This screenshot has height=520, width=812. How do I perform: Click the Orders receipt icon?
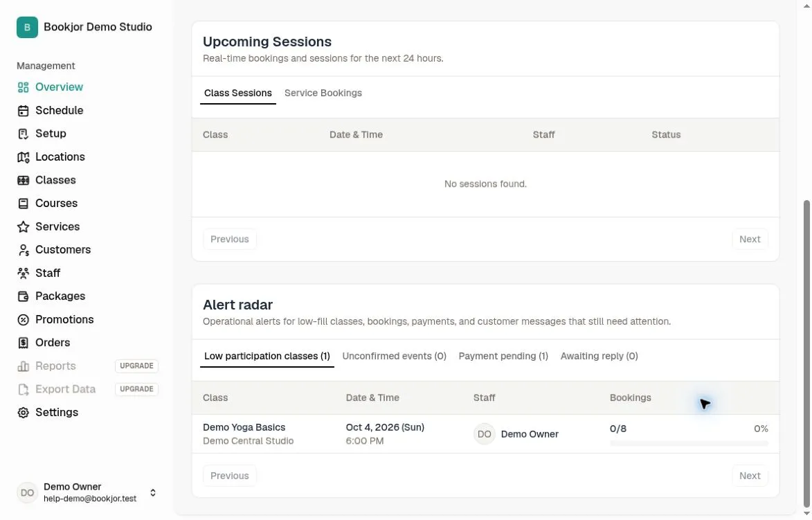(23, 343)
